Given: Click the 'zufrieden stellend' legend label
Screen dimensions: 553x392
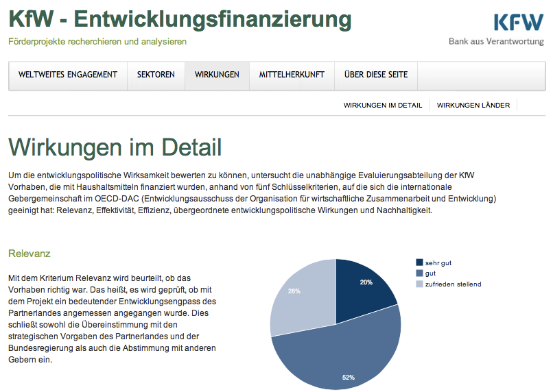Looking at the screenshot, I should 454,284.
